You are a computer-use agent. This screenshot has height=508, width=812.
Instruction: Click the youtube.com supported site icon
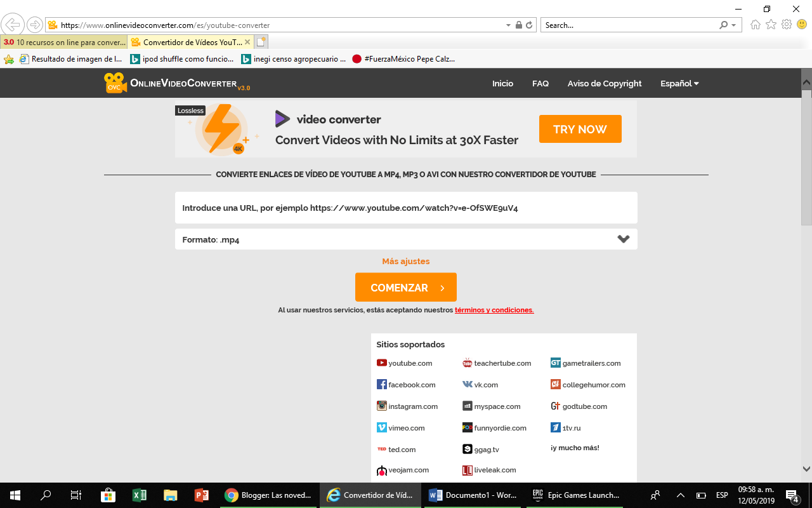pyautogui.click(x=381, y=363)
